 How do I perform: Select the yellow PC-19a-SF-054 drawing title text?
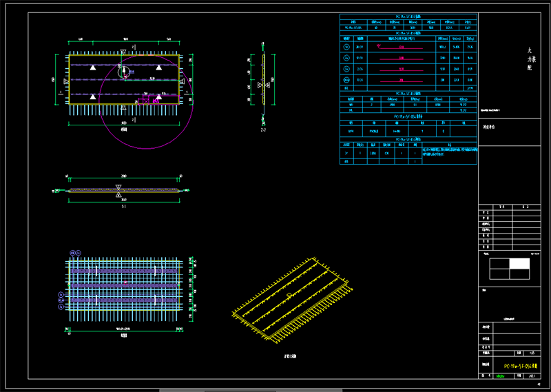521,366
